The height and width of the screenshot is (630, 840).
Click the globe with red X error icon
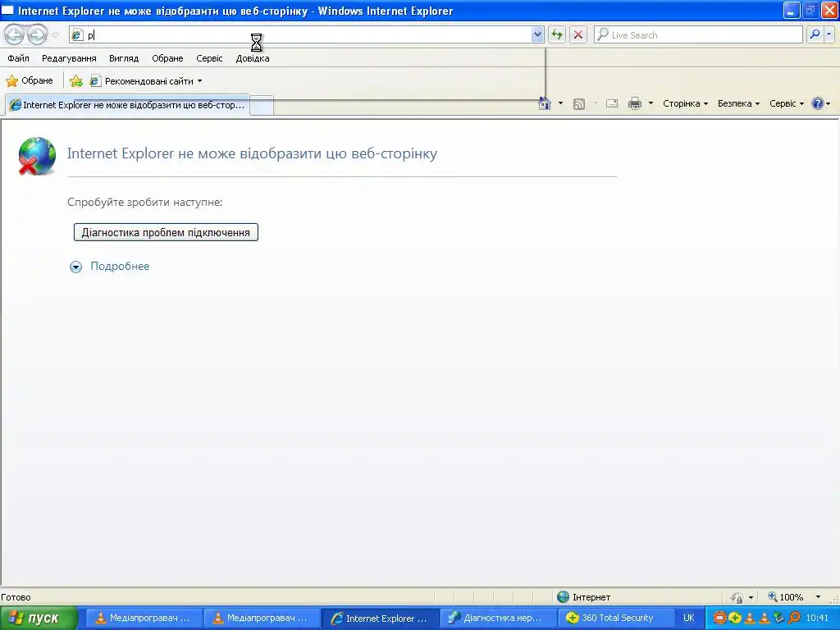[37, 156]
